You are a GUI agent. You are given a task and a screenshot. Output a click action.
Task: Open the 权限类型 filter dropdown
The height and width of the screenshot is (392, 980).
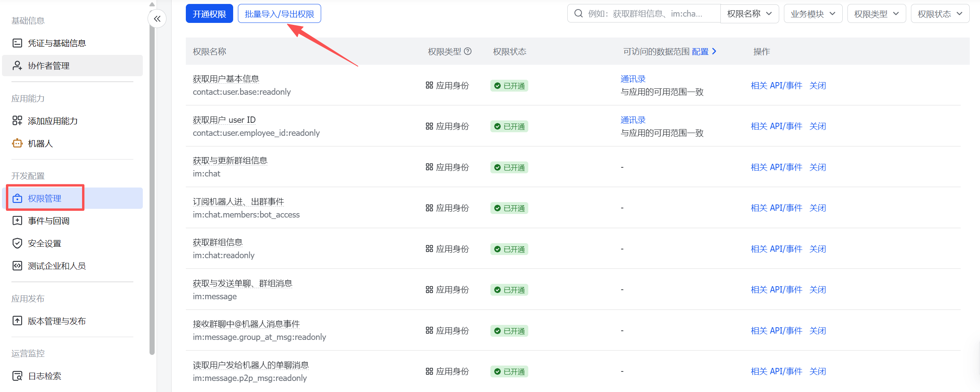tap(876, 14)
